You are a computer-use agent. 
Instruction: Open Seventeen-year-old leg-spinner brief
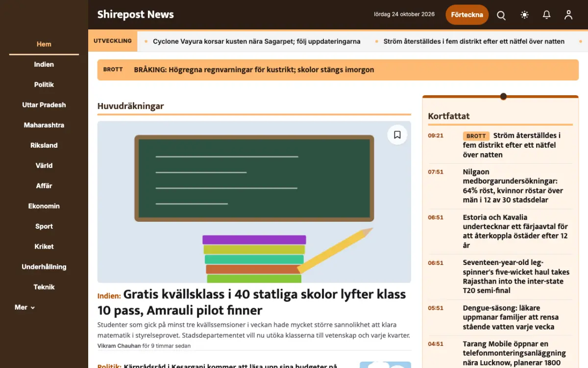pos(516,276)
